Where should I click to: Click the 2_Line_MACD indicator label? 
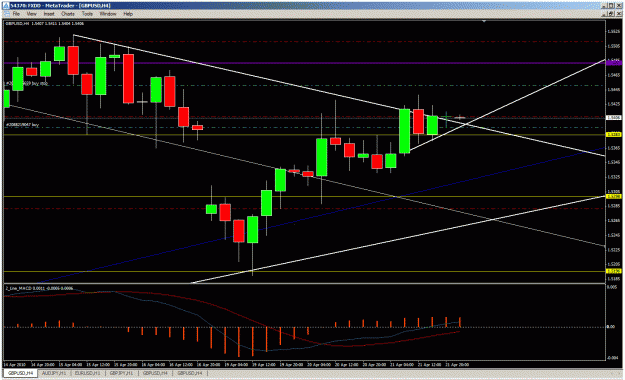pos(39,288)
